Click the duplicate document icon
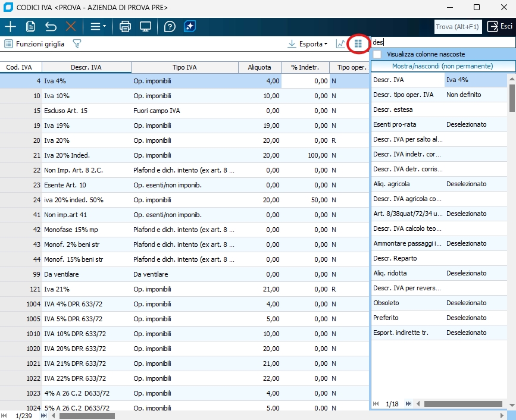 (30, 27)
